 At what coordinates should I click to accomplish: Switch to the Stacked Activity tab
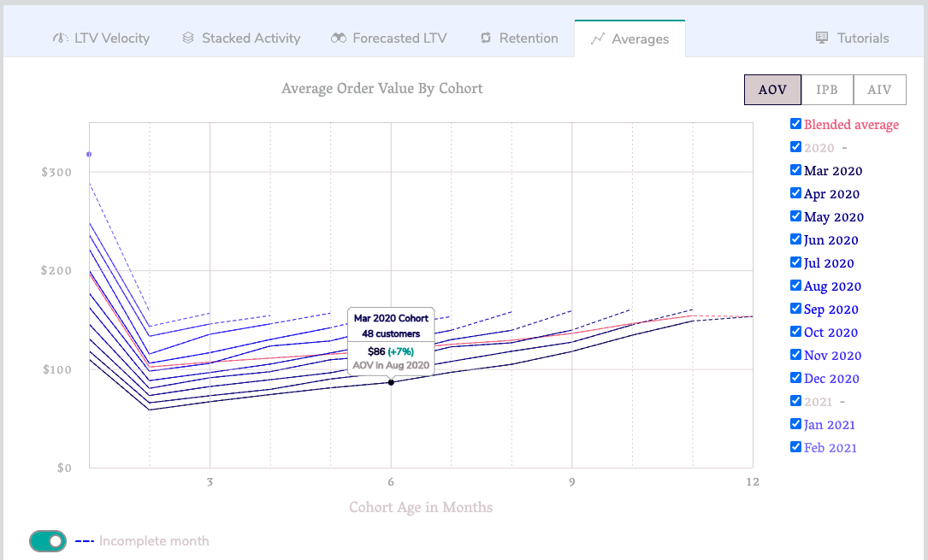coord(241,38)
